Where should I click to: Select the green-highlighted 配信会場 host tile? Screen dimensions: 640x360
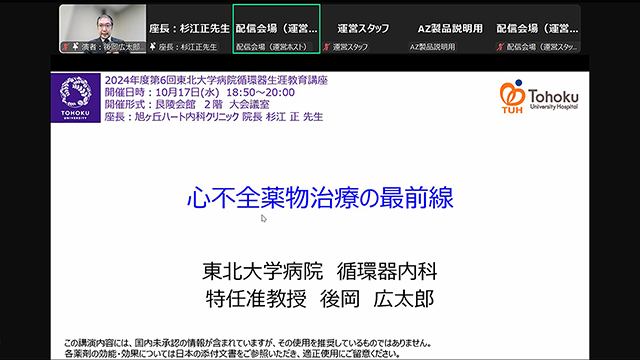(x=276, y=29)
